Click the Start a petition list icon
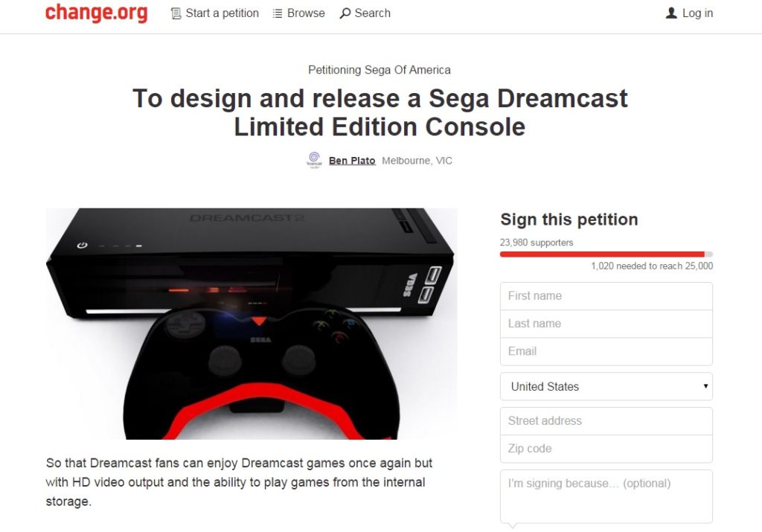 [x=175, y=13]
